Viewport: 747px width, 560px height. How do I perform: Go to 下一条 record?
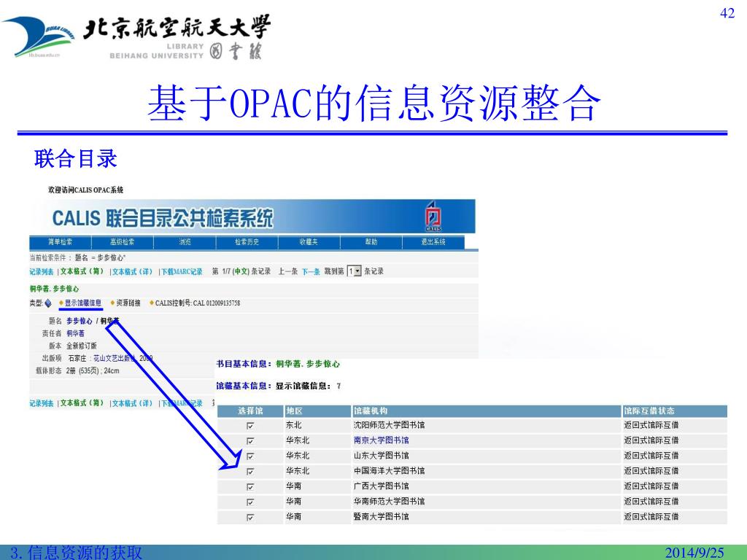pos(311,271)
